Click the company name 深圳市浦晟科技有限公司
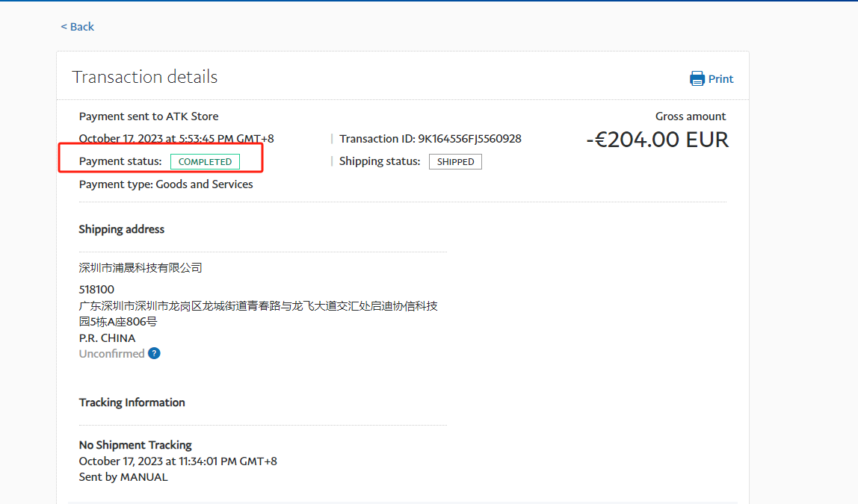This screenshot has height=504, width=858. click(x=141, y=268)
